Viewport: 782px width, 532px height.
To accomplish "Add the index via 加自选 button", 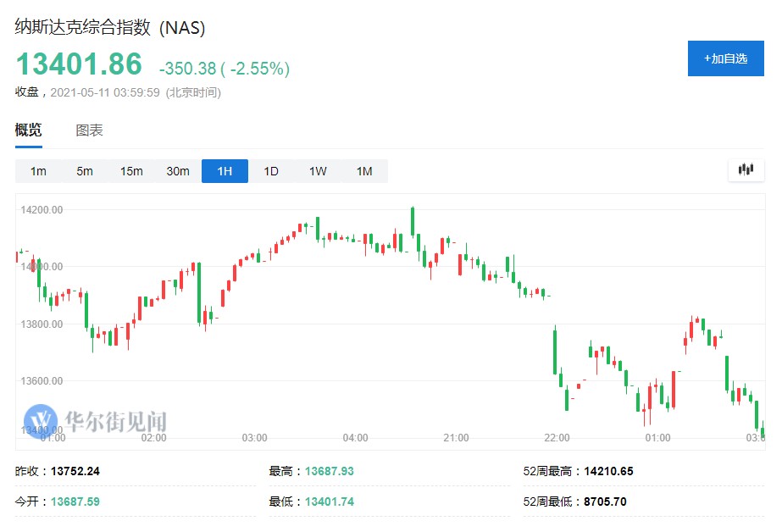I will point(726,58).
